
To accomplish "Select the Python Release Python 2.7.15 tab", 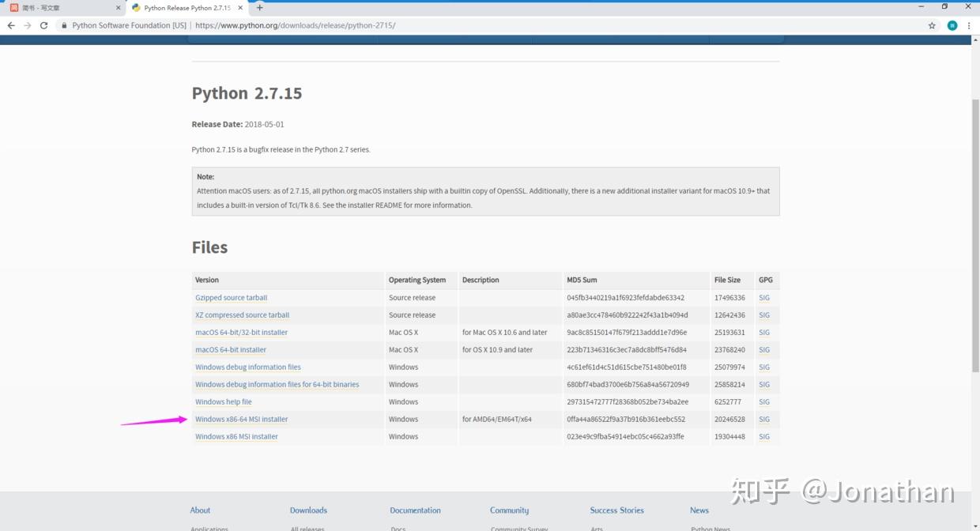I will (x=187, y=7).
